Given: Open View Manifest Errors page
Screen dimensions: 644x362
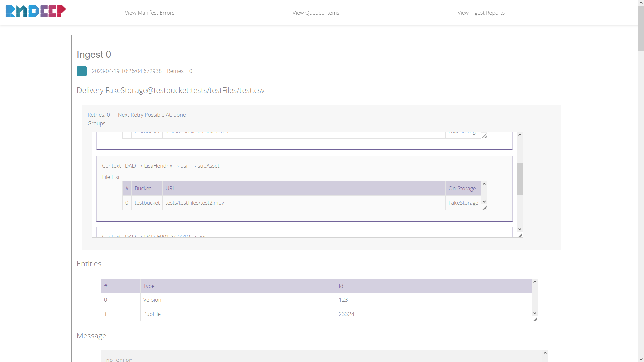Looking at the screenshot, I should tap(150, 13).
